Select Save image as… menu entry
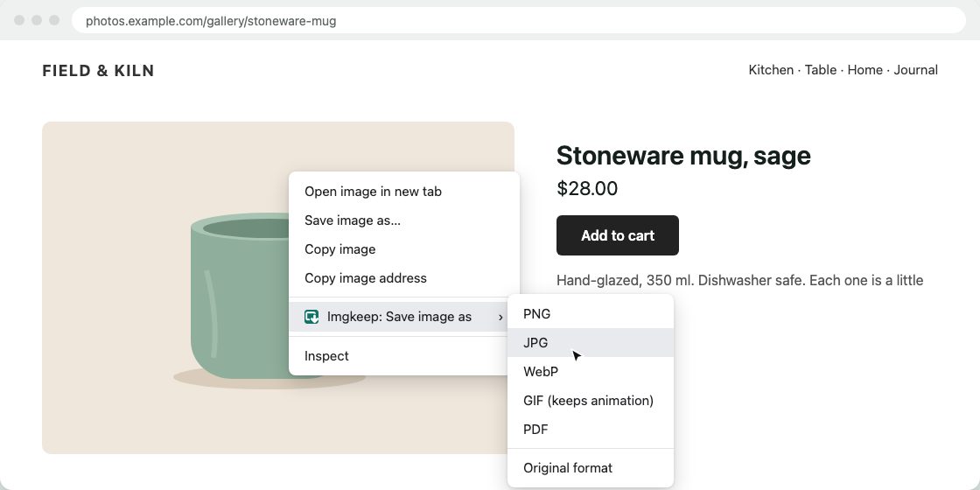The image size is (980, 490). point(403,220)
